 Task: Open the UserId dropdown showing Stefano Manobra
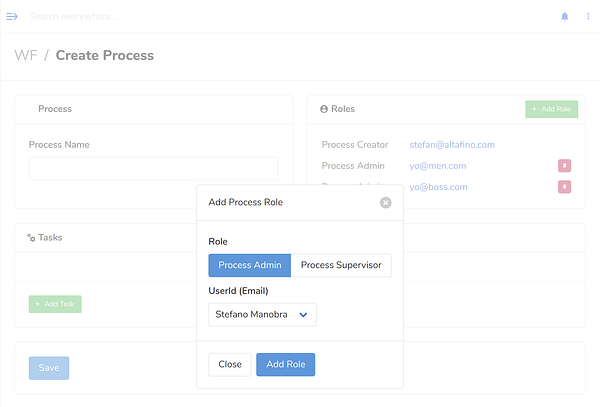(262, 315)
